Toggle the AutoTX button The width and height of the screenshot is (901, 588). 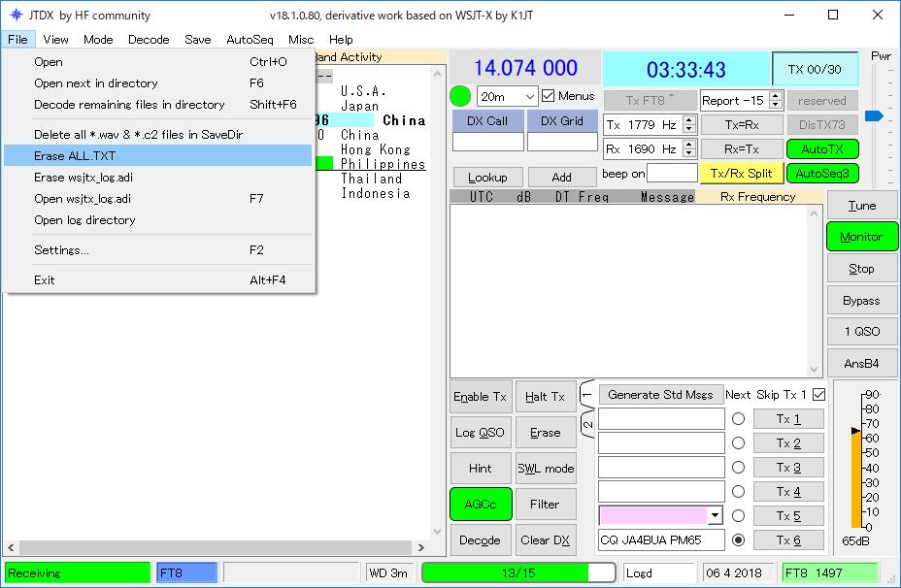tap(822, 148)
